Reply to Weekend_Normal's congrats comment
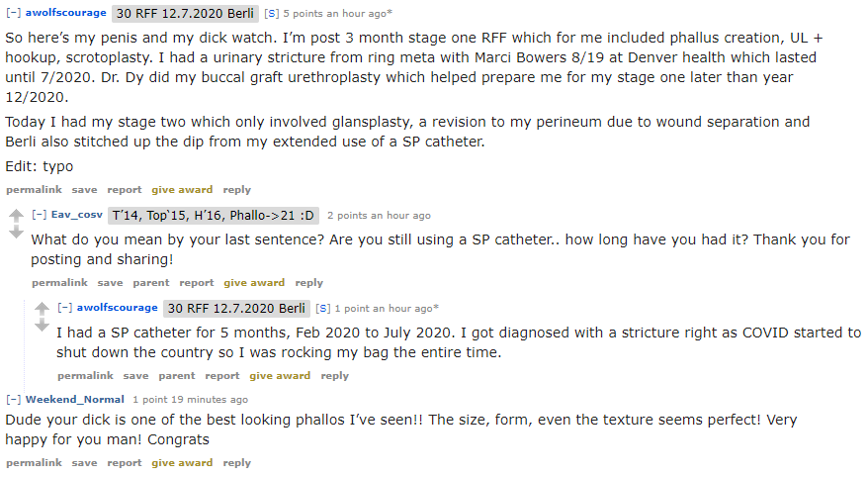 pos(236,462)
